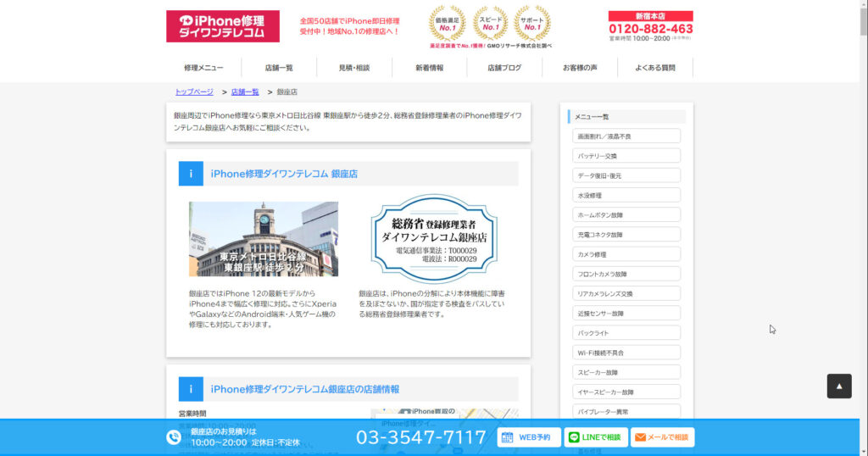Click the 営業時間 label
Screen dimensions: 868x456
click(x=192, y=414)
